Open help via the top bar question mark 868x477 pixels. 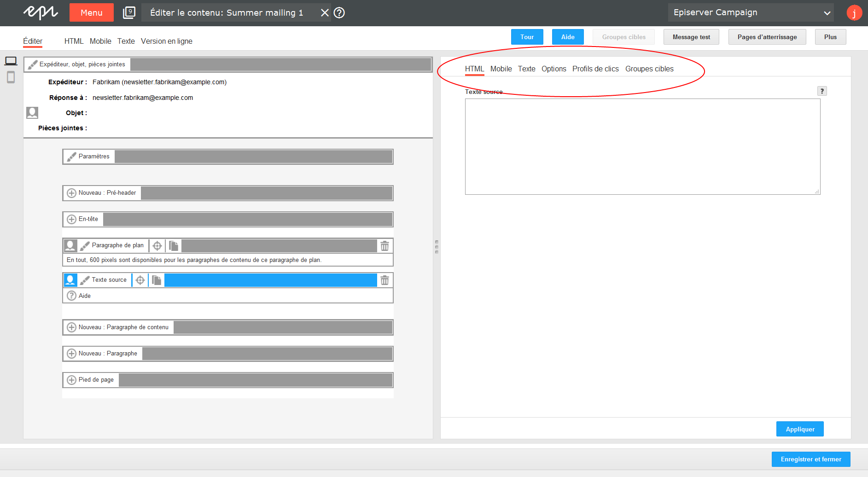click(x=339, y=12)
